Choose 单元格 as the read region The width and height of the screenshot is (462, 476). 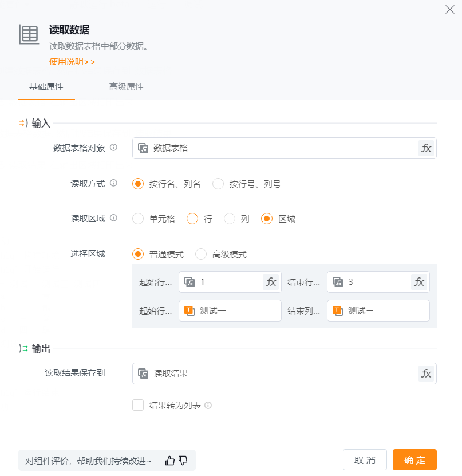click(x=138, y=219)
